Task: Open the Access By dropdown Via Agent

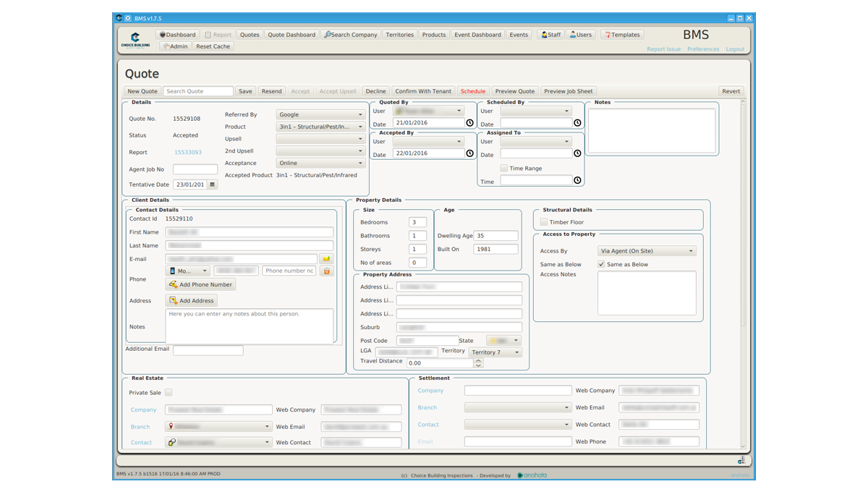Action: 647,251
